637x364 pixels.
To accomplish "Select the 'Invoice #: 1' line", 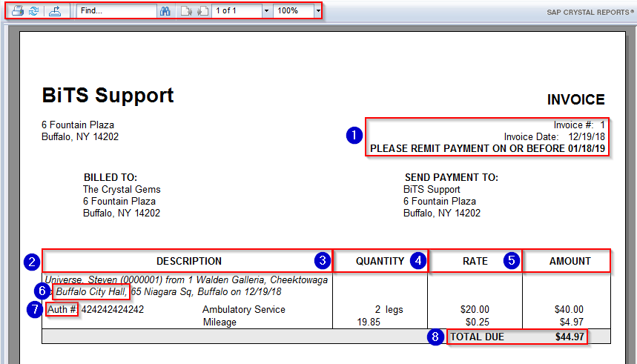I will (579, 125).
